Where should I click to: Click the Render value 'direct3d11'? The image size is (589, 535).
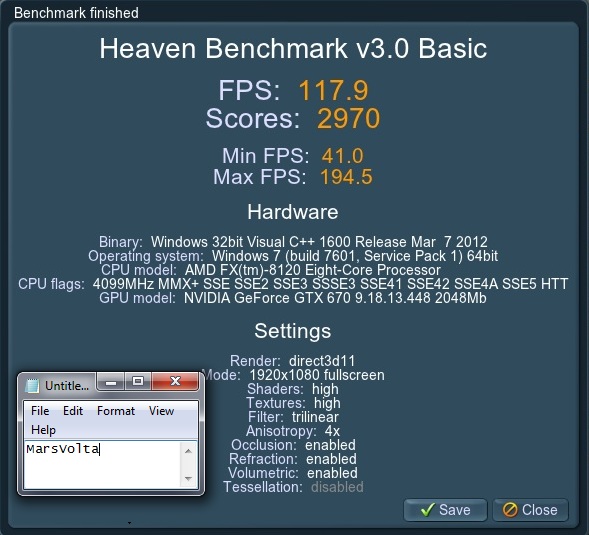(322, 361)
